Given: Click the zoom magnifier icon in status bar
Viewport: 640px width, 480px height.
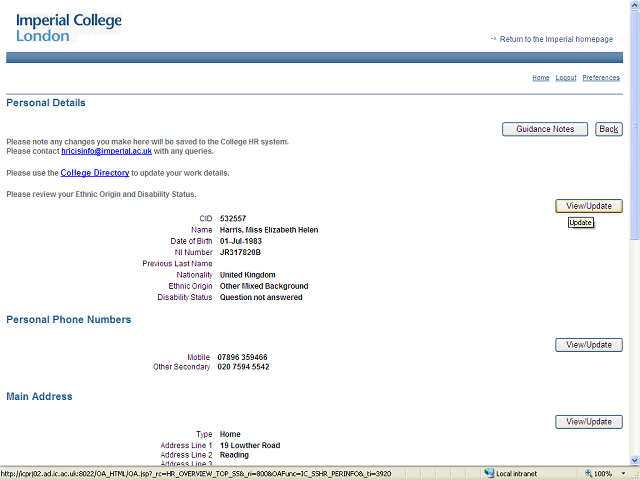Looking at the screenshot, I should pyautogui.click(x=588, y=473).
